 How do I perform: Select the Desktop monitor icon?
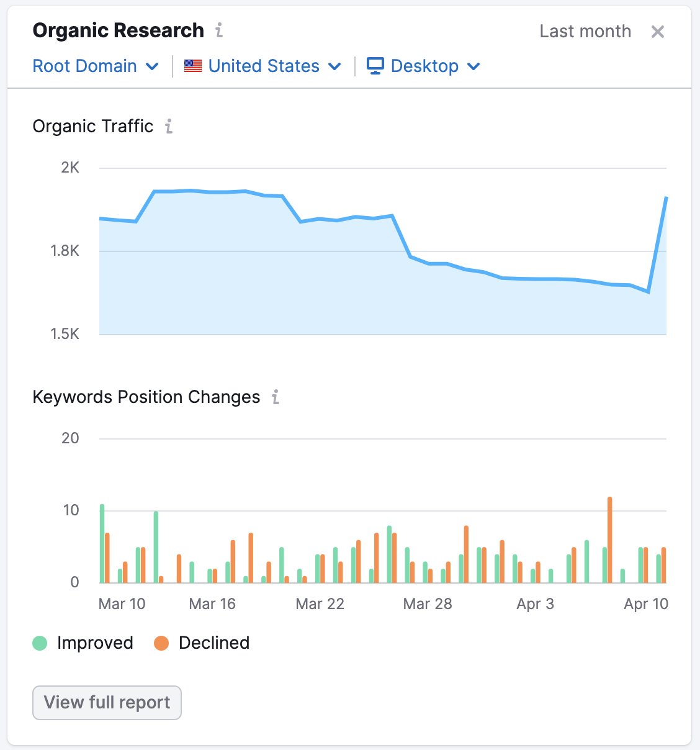pyautogui.click(x=375, y=65)
